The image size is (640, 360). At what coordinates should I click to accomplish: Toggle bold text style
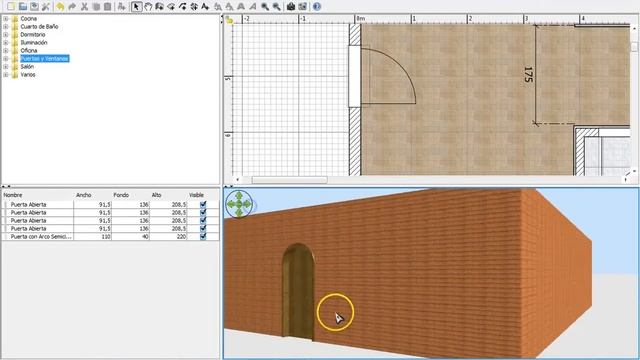[x=241, y=7]
